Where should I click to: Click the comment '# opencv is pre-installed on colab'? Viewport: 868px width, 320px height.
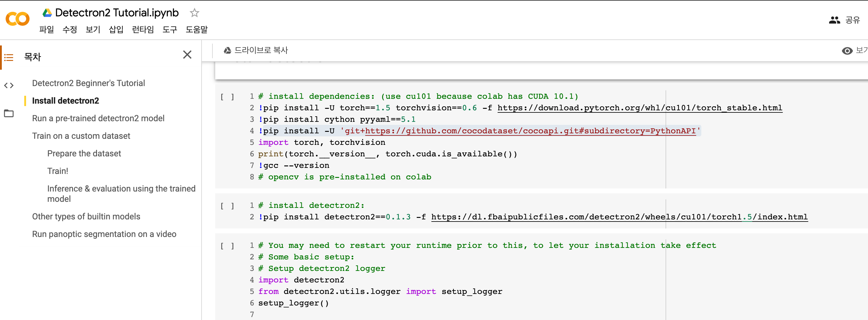click(345, 177)
